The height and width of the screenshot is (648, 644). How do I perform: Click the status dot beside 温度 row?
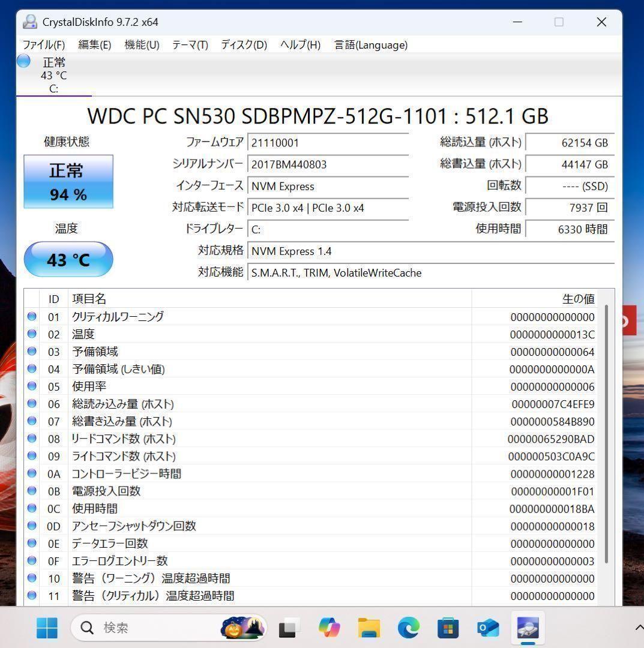tap(32, 334)
